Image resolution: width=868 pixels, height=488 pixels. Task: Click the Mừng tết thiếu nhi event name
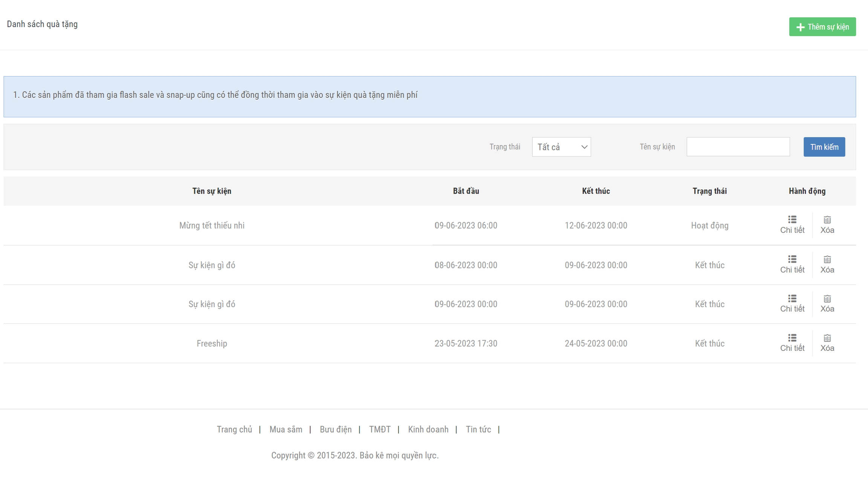tap(212, 226)
